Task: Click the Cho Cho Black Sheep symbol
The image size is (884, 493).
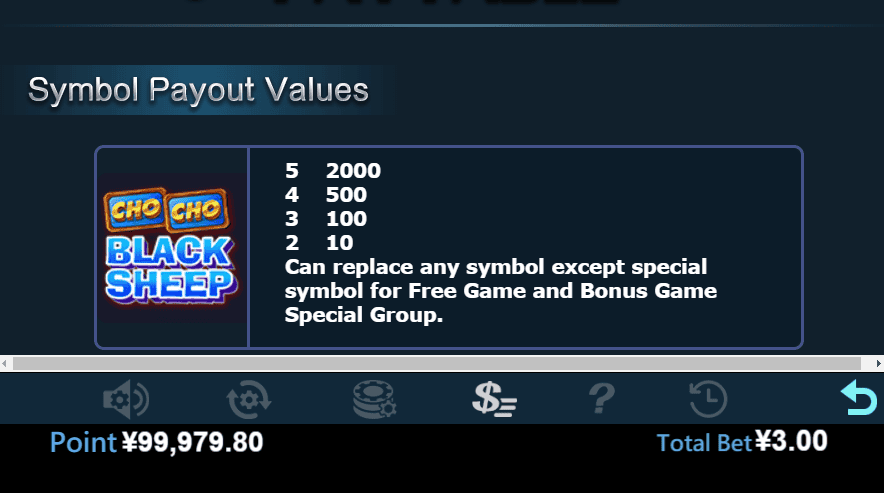Action: [171, 247]
